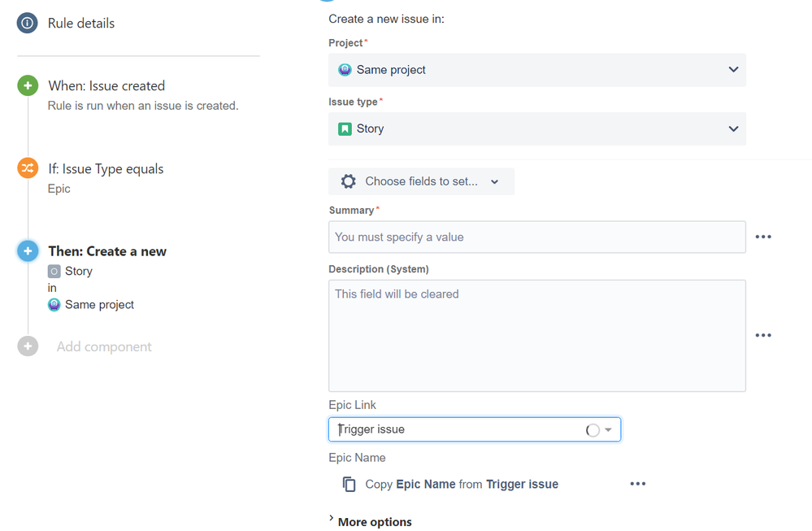812x531 pixels.
Task: Open the If: Issue Type equals step
Action: pos(106,169)
